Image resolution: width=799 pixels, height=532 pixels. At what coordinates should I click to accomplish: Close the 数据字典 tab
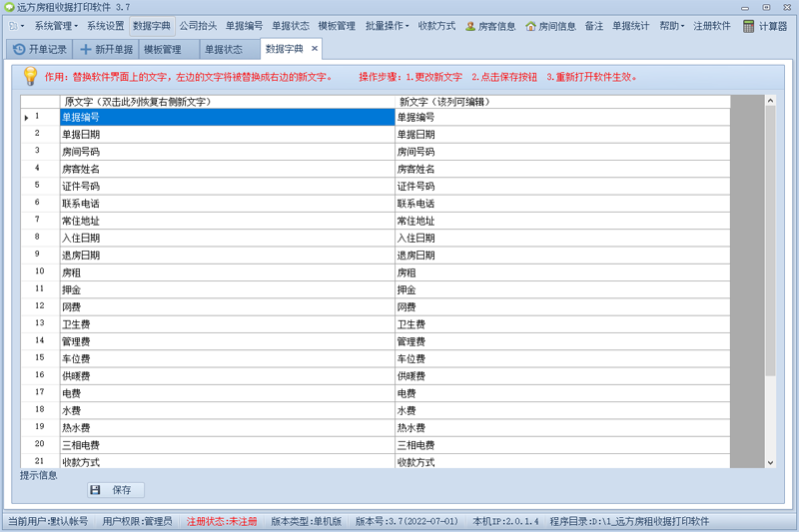click(x=315, y=48)
